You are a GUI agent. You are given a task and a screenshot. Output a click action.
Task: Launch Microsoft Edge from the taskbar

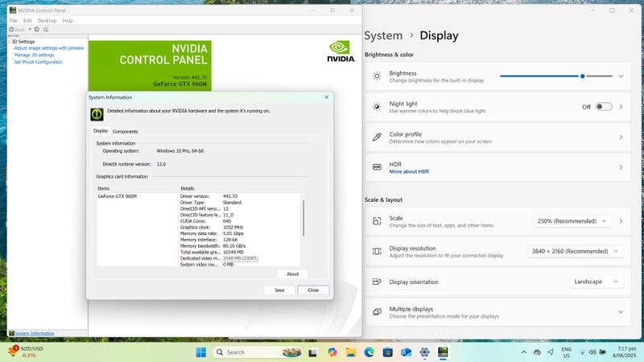click(x=369, y=352)
